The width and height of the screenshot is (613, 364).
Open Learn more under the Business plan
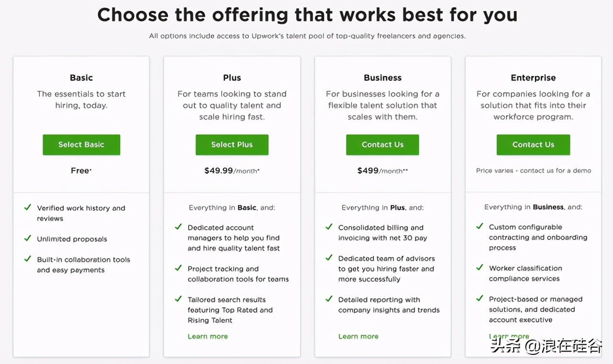pos(358,336)
